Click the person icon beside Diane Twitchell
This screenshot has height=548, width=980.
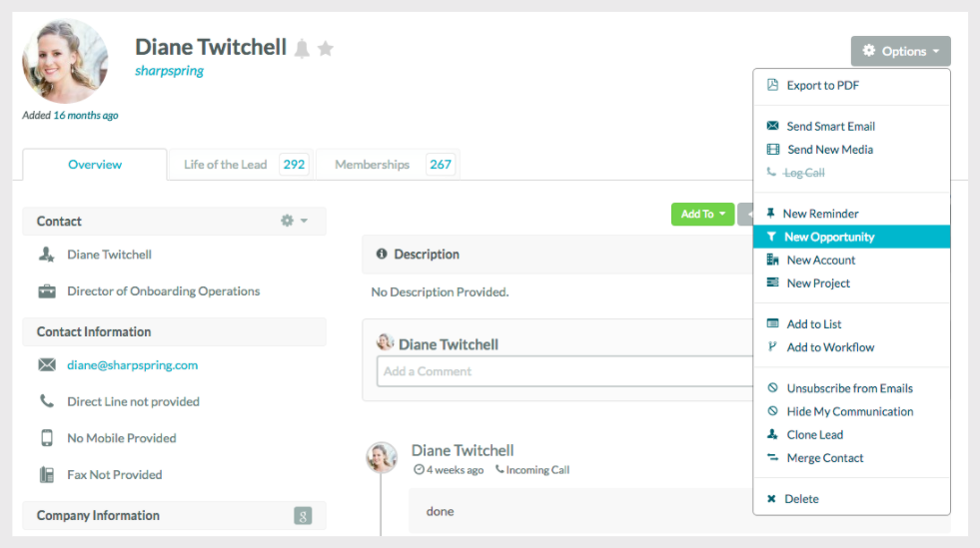(47, 255)
